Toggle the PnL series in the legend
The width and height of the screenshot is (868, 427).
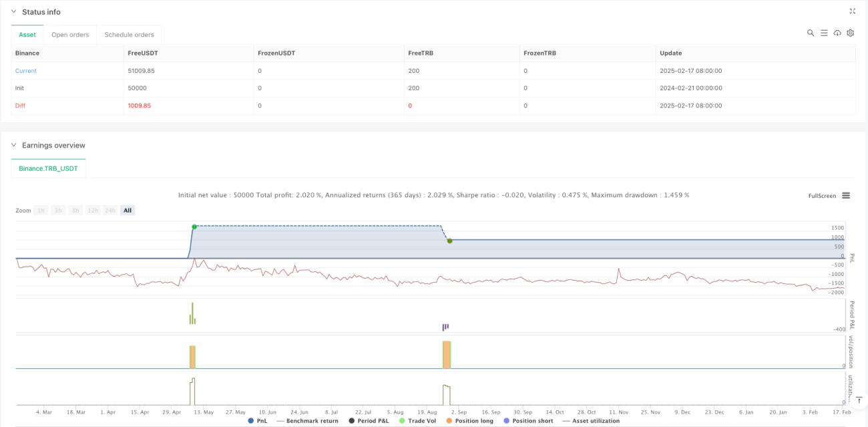tap(259, 421)
